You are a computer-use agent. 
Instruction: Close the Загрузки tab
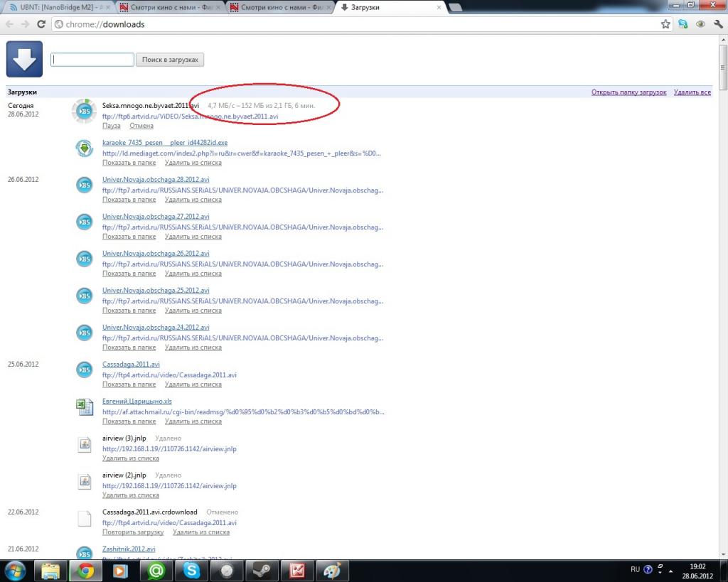[439, 7]
